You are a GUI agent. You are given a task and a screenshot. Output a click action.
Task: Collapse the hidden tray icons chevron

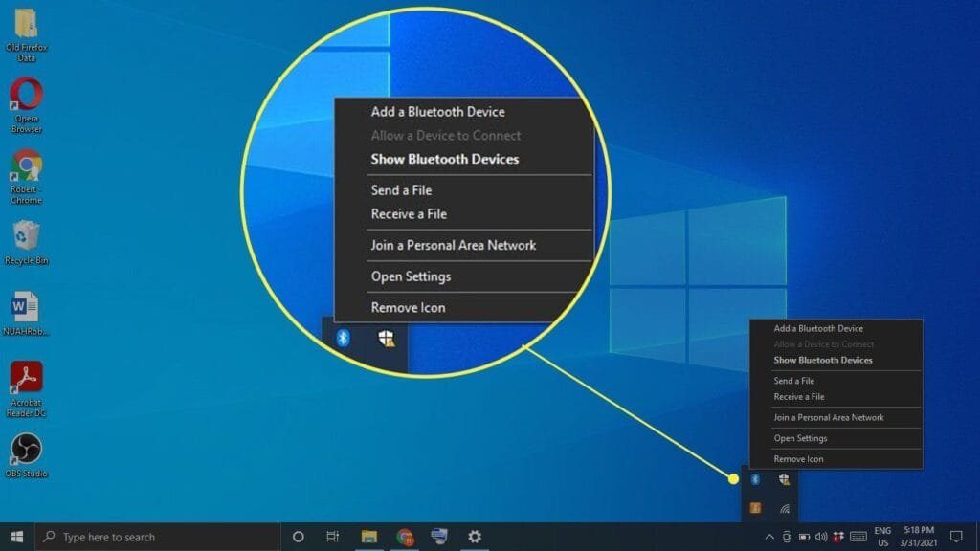point(769,537)
